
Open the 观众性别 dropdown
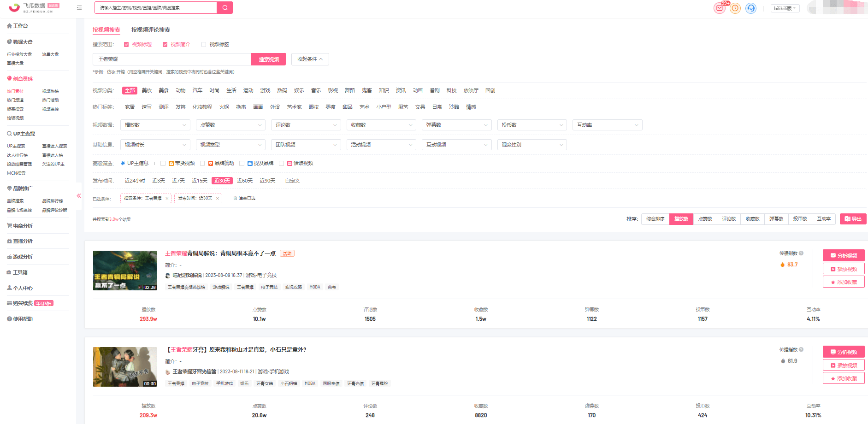[532, 145]
